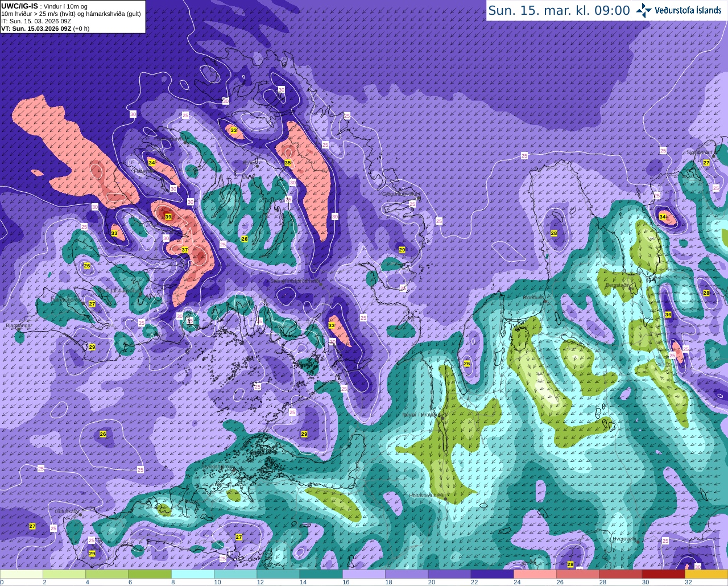
Task: Click the Patreksfjörður station label
Action: coord(66,300)
